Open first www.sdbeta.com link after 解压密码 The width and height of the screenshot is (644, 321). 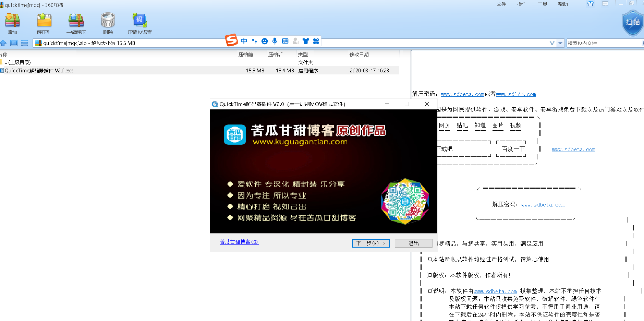coord(463,94)
